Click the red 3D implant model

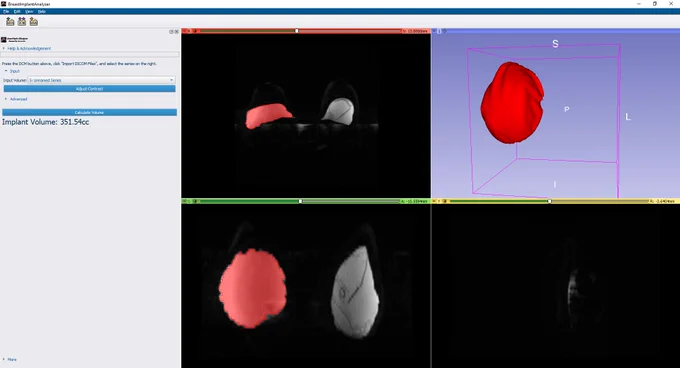pos(512,103)
